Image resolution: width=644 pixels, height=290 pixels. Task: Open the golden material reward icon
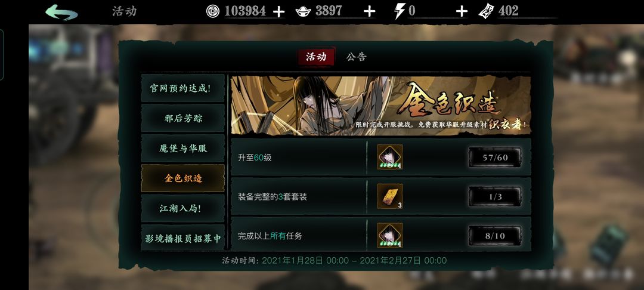[390, 196]
